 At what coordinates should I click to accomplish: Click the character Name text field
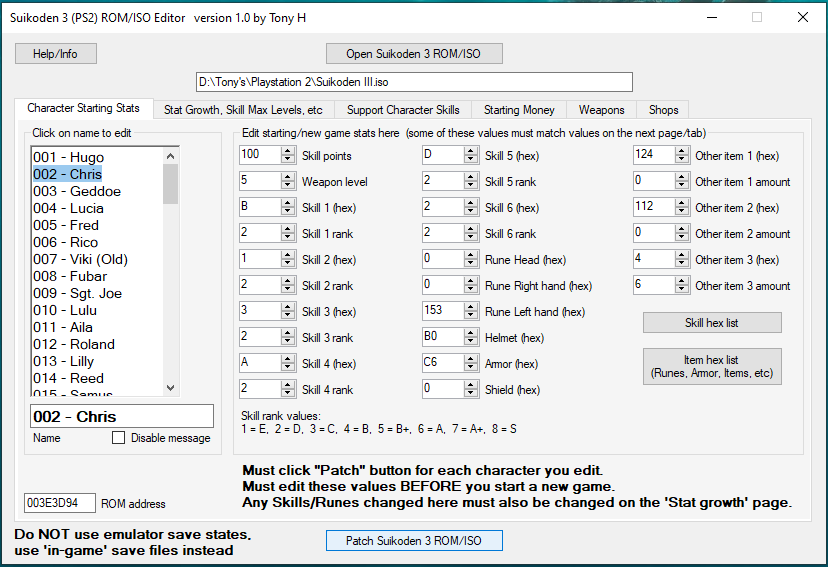[x=121, y=416]
